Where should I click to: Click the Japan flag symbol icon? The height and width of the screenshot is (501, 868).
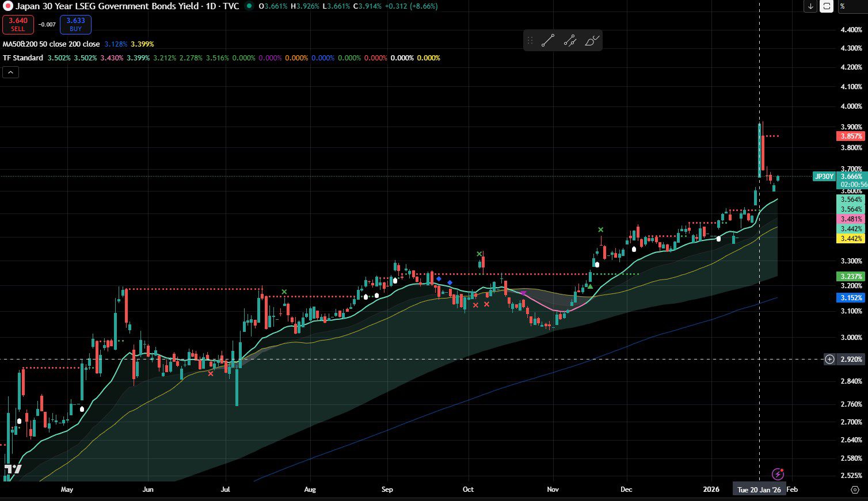(x=9, y=6)
